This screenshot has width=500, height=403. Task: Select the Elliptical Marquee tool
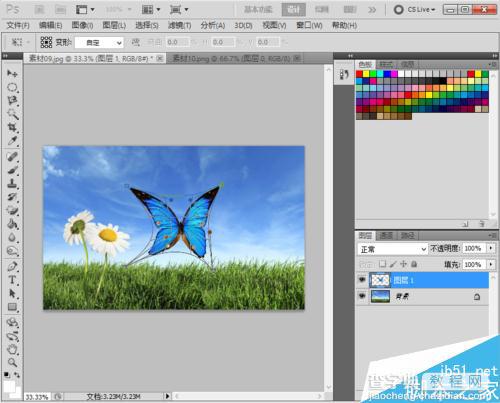tap(12, 87)
